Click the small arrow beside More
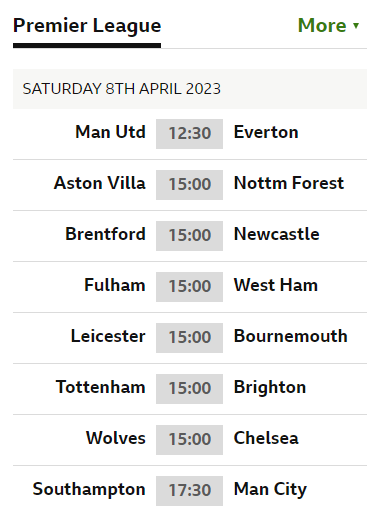390x522 pixels. pyautogui.click(x=356, y=26)
